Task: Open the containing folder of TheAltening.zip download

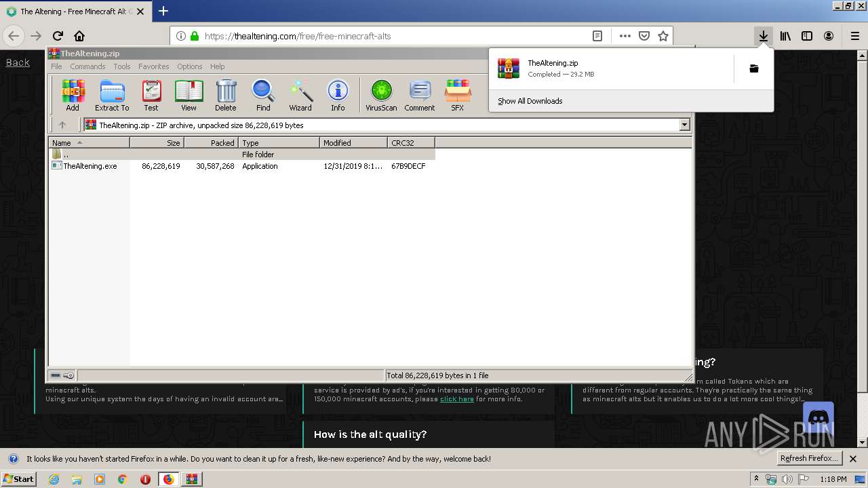Action: coord(753,68)
